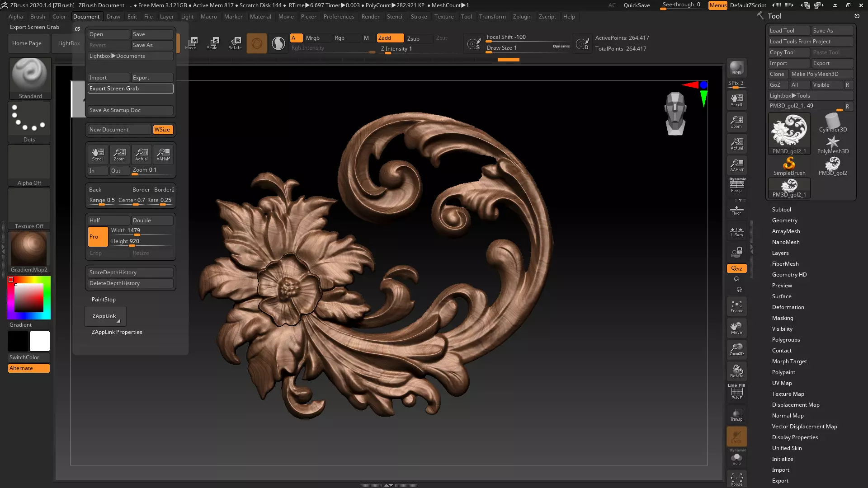Click the Draw Size slider
This screenshot has height=488, width=868.
pos(528,48)
